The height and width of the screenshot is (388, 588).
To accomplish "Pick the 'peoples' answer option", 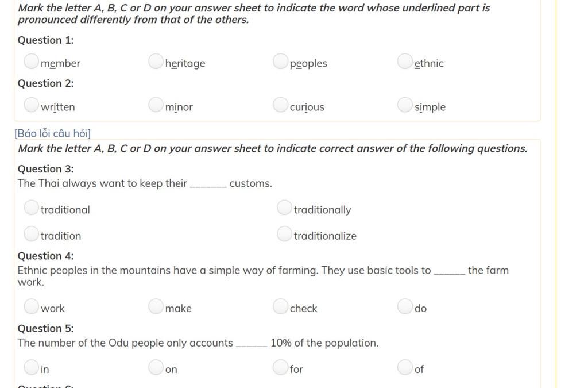I will [280, 61].
